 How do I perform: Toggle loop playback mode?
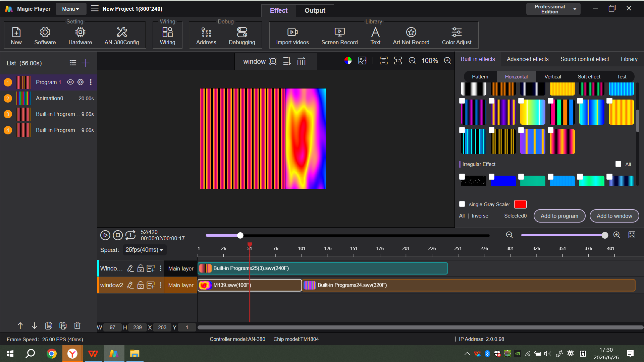coord(130,235)
